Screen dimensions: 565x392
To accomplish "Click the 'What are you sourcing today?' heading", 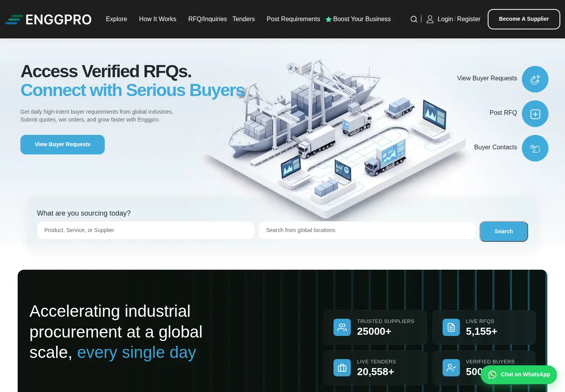I will [x=84, y=213].
